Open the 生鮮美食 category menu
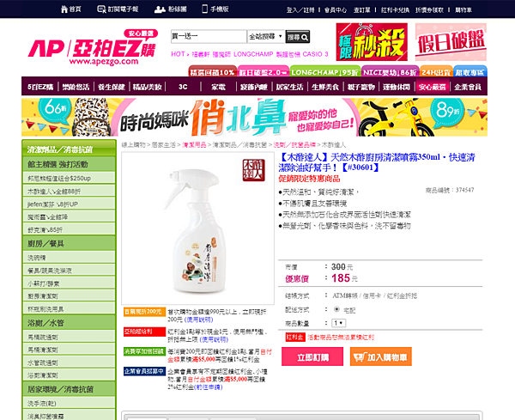The width and height of the screenshot is (515, 420). [x=325, y=87]
